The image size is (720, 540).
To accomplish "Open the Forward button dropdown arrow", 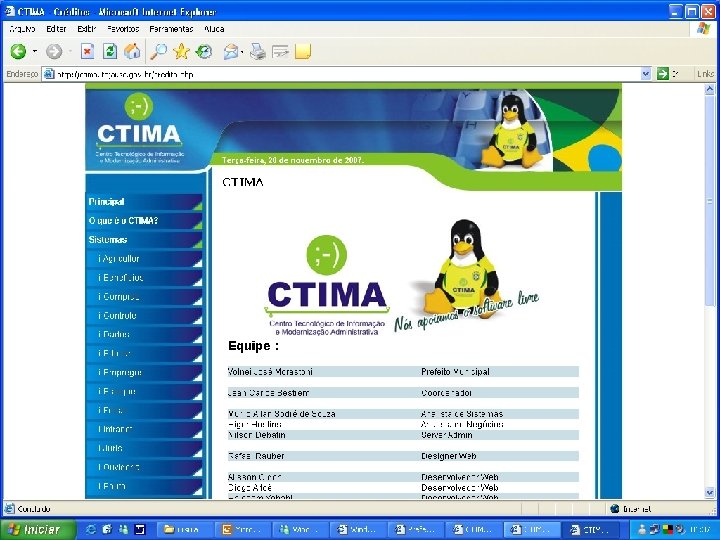I will 70,51.
